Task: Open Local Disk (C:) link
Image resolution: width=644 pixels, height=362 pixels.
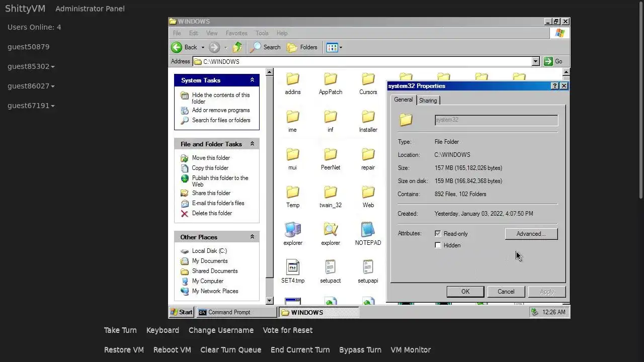Action: coord(209,251)
